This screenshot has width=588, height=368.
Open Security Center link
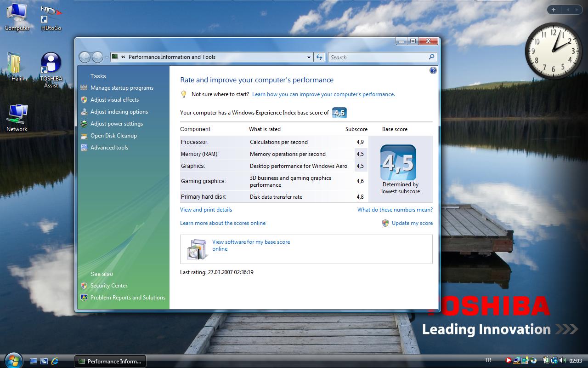(x=109, y=286)
